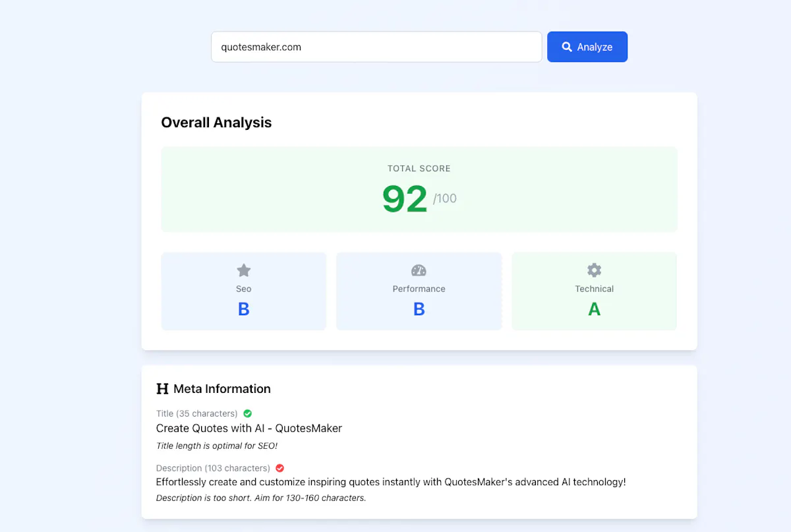Click the TOTAL SCORE label
Image resolution: width=791 pixels, height=532 pixels.
coord(419,169)
